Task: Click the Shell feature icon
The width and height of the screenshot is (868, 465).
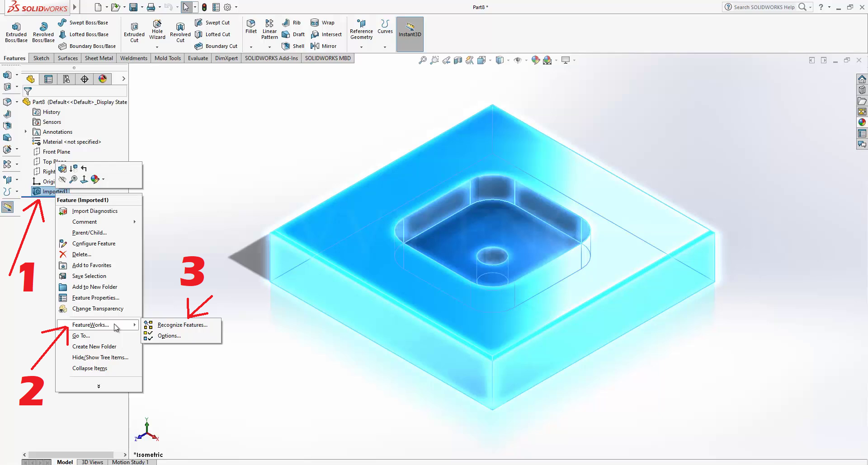Action: tap(286, 46)
